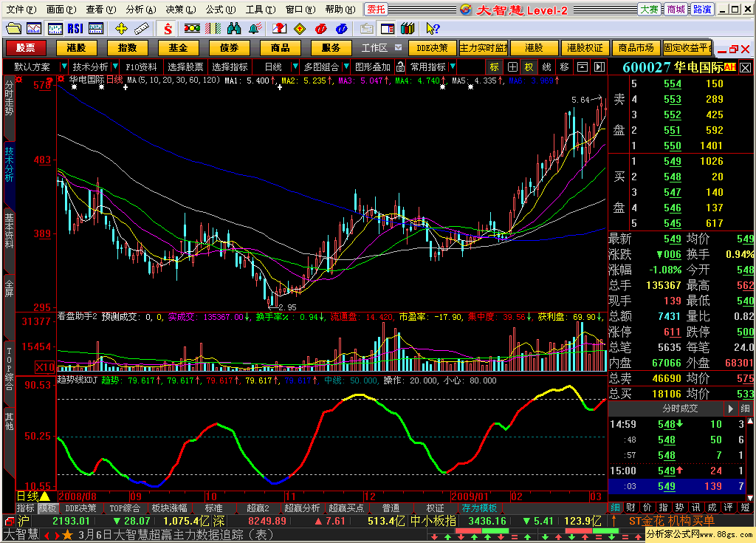Click the traffic light signal icon
756x543 pixels.
[x=192, y=29]
